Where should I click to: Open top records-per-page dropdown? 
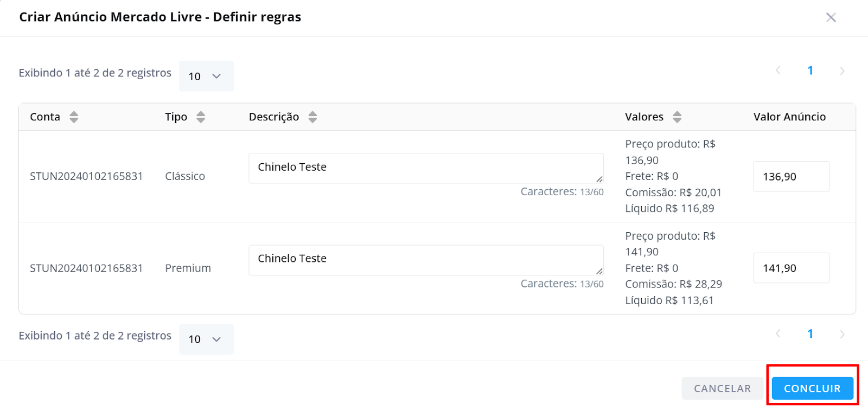tap(206, 76)
